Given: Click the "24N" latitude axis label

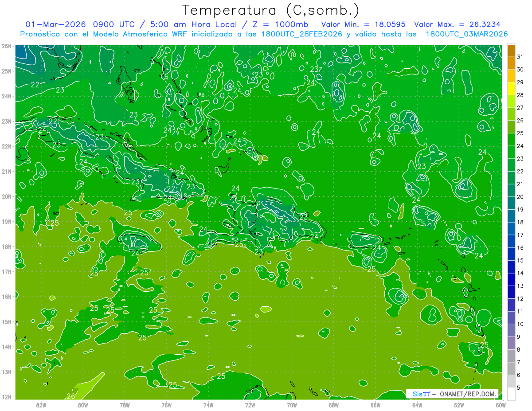Looking at the screenshot, I should (6, 96).
